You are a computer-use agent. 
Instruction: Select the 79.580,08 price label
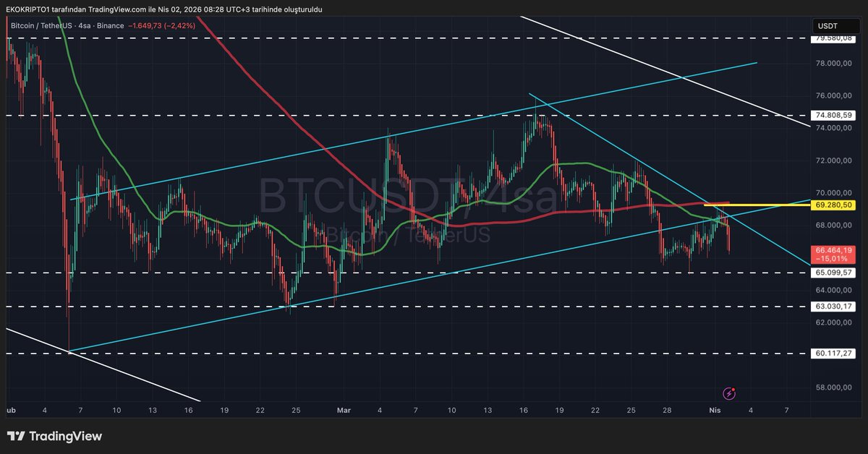coord(833,38)
